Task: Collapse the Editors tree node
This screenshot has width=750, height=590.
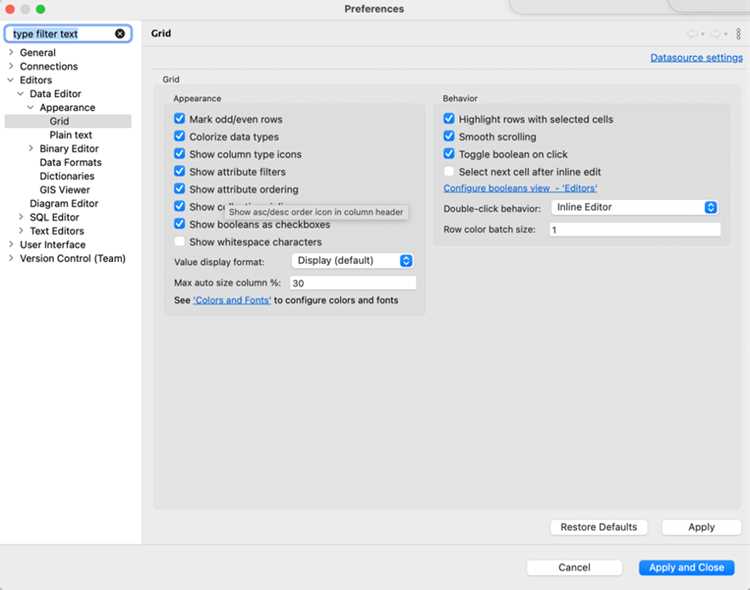Action: [11, 80]
